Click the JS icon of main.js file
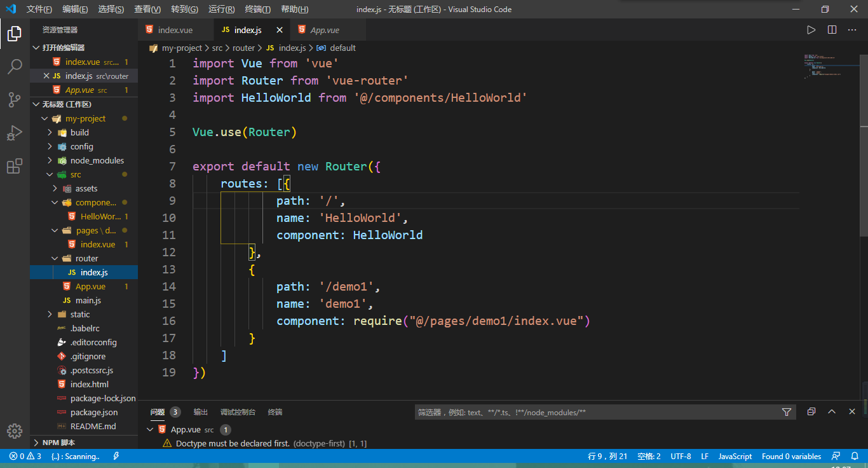The width and height of the screenshot is (868, 468). [67, 300]
